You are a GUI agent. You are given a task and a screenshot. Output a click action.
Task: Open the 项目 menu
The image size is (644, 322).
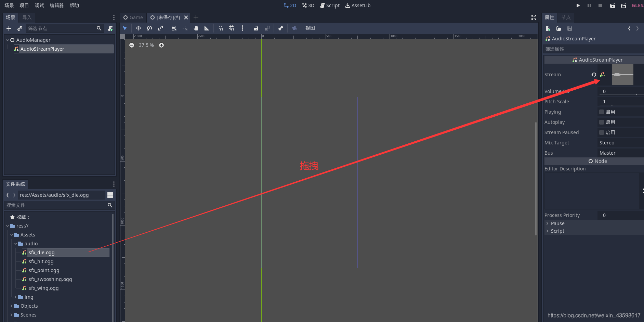24,5
